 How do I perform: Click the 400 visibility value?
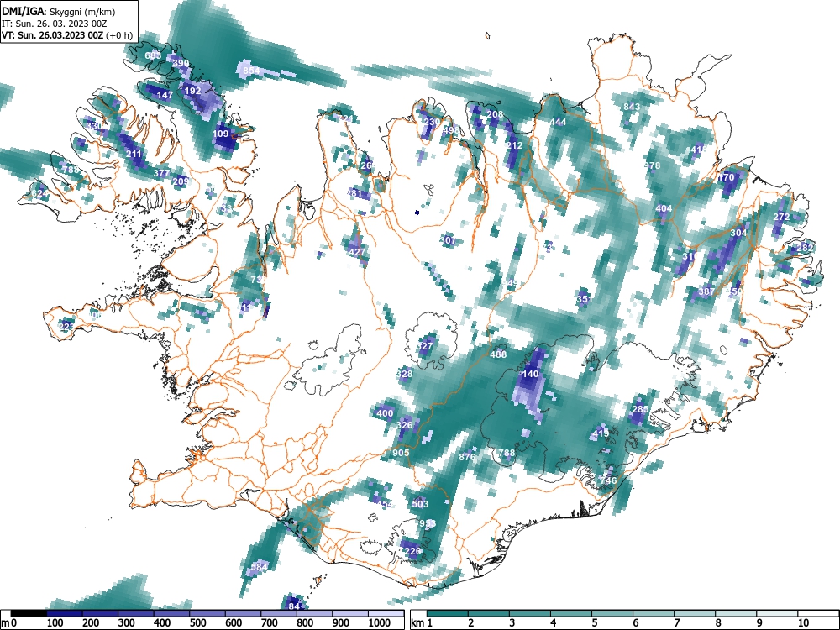(385, 413)
